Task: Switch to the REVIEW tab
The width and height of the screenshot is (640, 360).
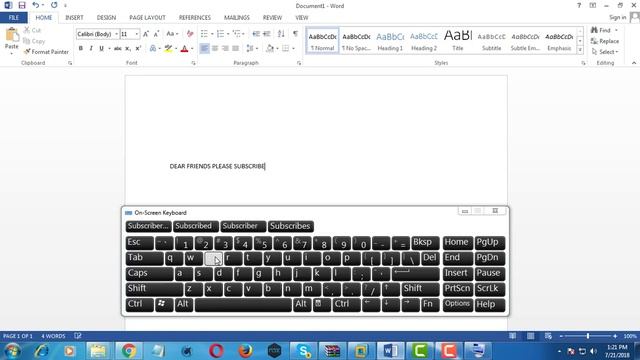Action: 272,18
